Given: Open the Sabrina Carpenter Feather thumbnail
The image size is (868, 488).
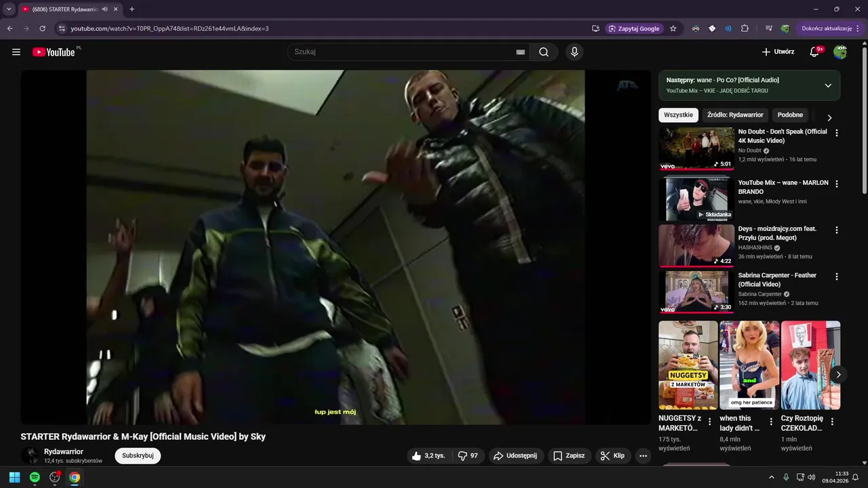Looking at the screenshot, I should click(696, 292).
